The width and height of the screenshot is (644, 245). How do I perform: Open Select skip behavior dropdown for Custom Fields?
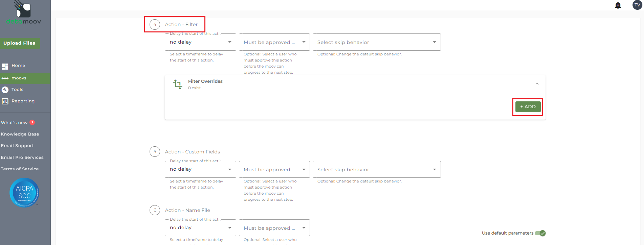(377, 170)
